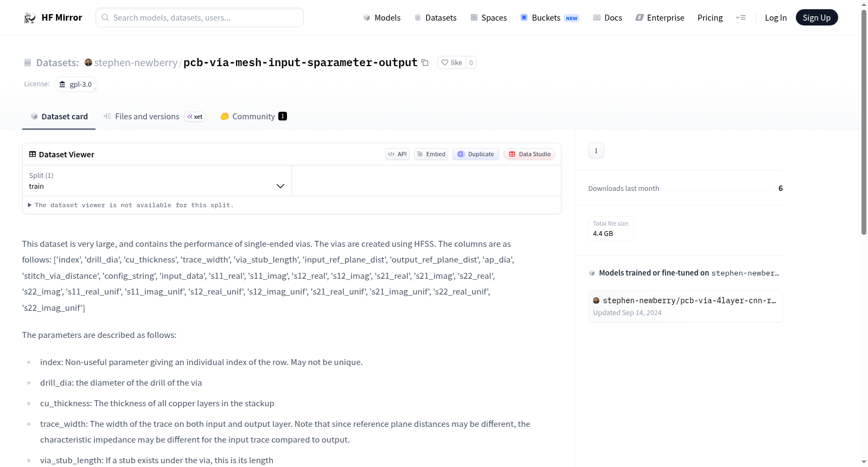
Task: Click the 'Downloads last month' label
Action: pos(623,188)
